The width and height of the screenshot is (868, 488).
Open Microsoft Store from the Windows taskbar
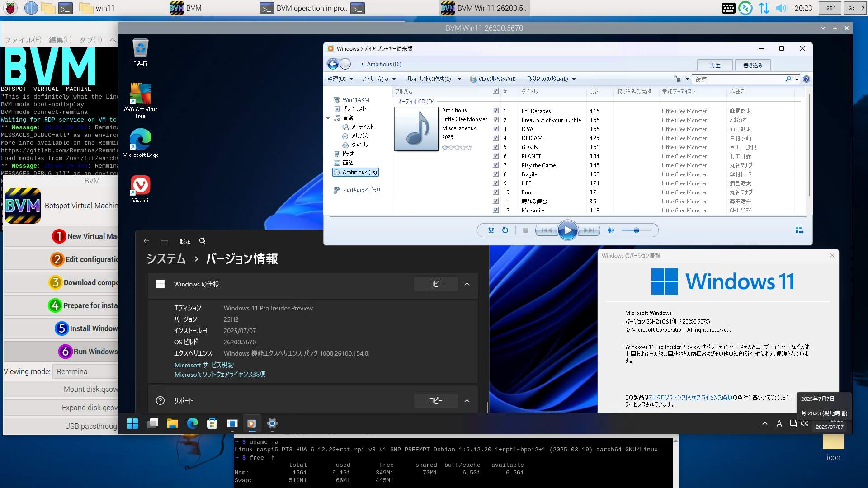tap(212, 423)
